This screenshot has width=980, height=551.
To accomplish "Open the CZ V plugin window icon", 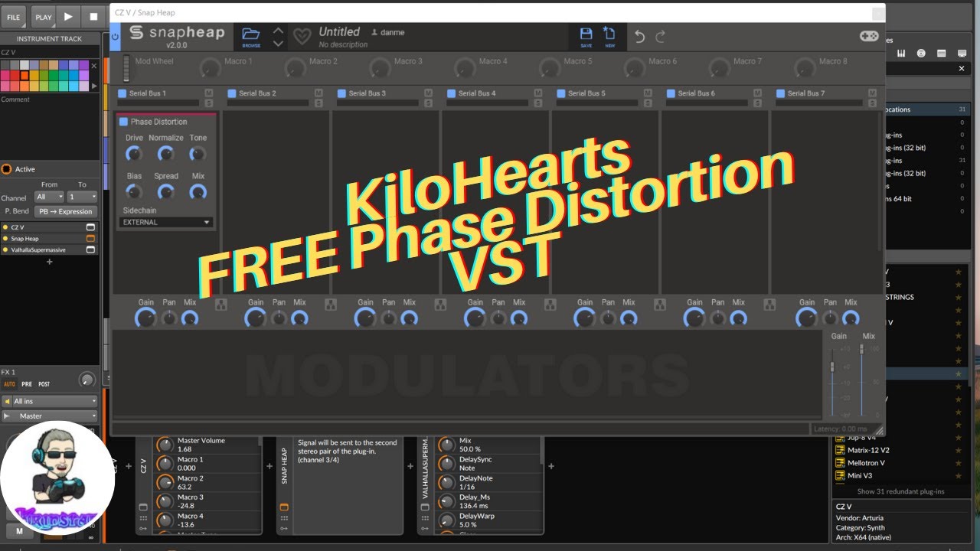I will pyautogui.click(x=90, y=227).
